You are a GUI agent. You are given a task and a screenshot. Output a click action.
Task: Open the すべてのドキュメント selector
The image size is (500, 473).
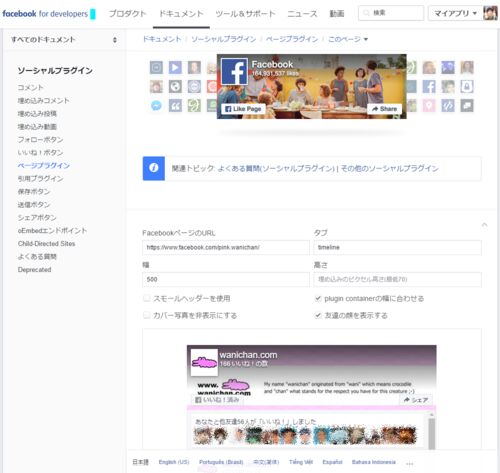pos(64,40)
